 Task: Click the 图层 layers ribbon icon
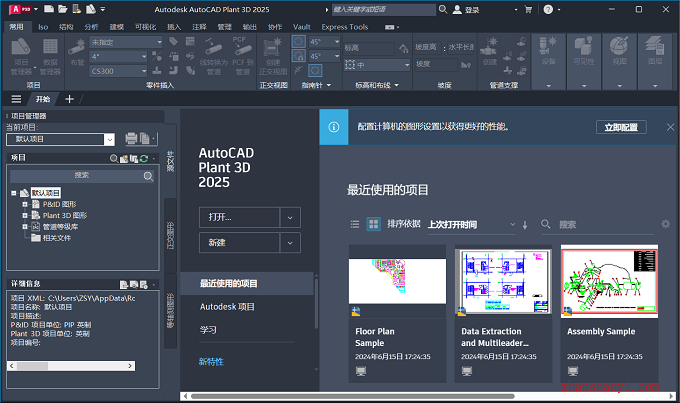pyautogui.click(x=655, y=51)
